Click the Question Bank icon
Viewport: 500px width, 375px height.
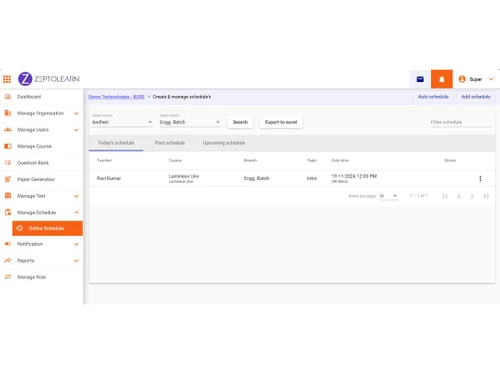[x=8, y=163]
